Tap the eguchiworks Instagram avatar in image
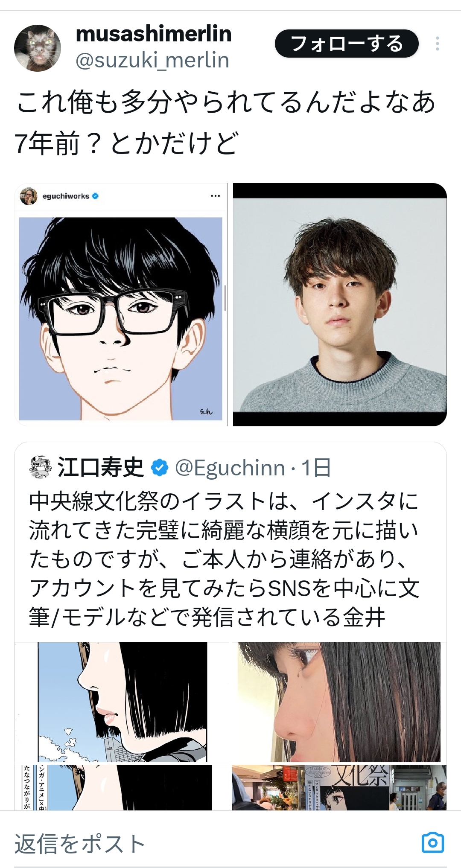Screen dimensions: 461x868 tap(29, 196)
